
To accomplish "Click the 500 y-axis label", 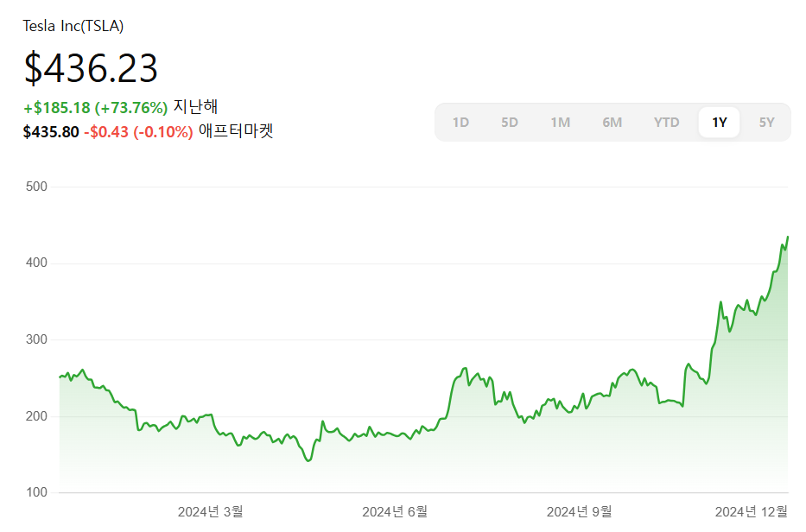I will point(36,187).
